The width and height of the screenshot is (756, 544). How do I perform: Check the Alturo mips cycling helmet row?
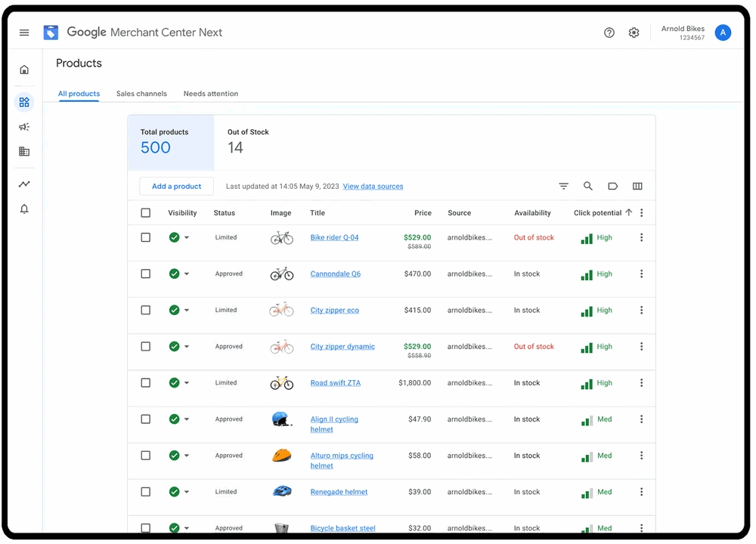pyautogui.click(x=146, y=456)
